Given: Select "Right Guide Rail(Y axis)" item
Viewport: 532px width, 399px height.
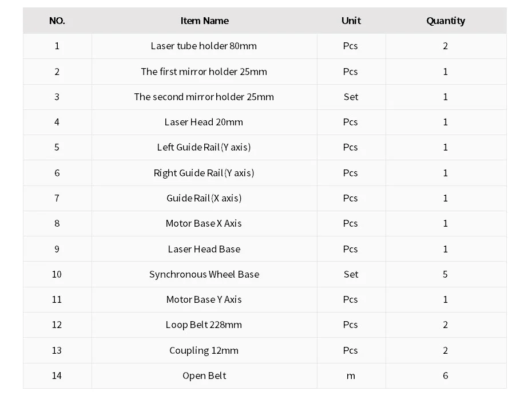Looking at the screenshot, I should pyautogui.click(x=204, y=173).
